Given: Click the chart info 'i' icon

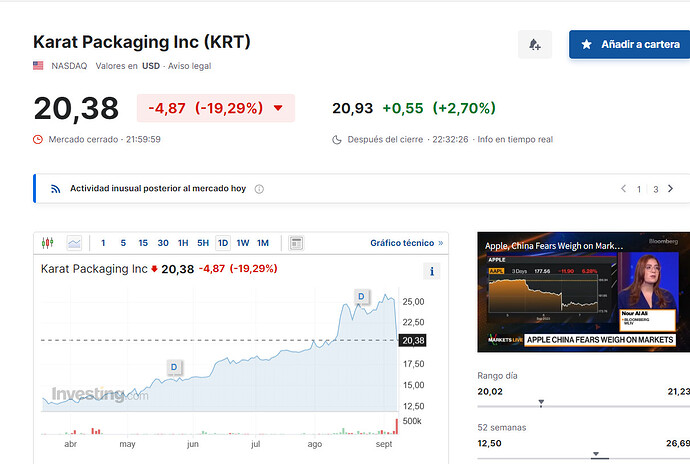Looking at the screenshot, I should pos(431,271).
